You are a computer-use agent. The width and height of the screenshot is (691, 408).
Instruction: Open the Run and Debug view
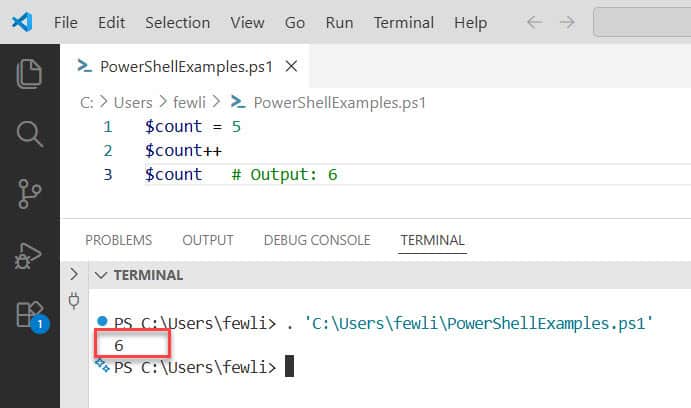coord(28,255)
